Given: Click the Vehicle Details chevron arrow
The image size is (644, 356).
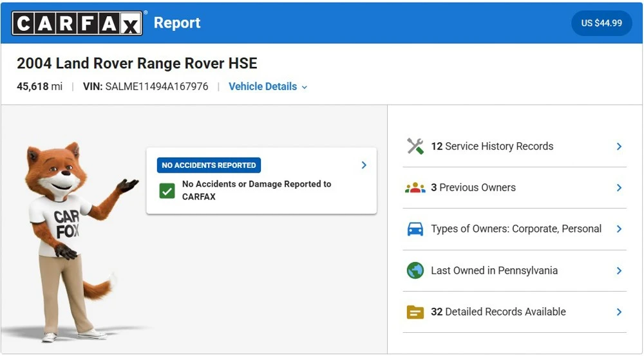Looking at the screenshot, I should pos(305,88).
